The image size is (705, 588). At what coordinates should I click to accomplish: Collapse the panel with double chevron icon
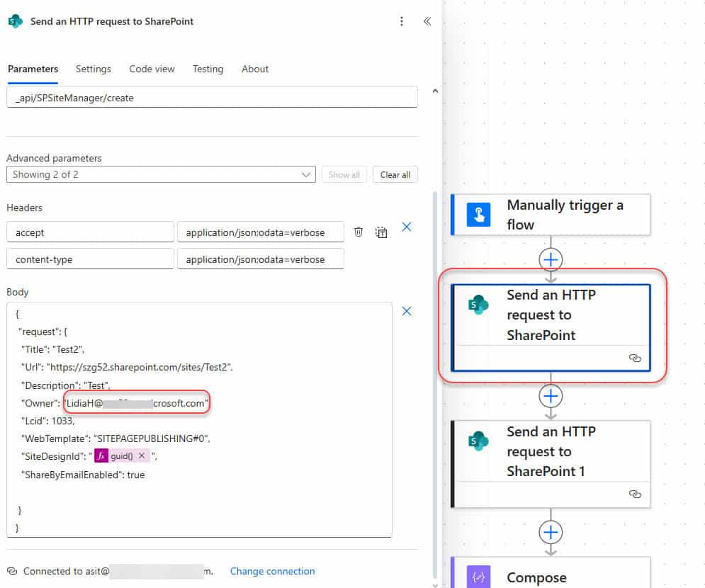[x=427, y=21]
